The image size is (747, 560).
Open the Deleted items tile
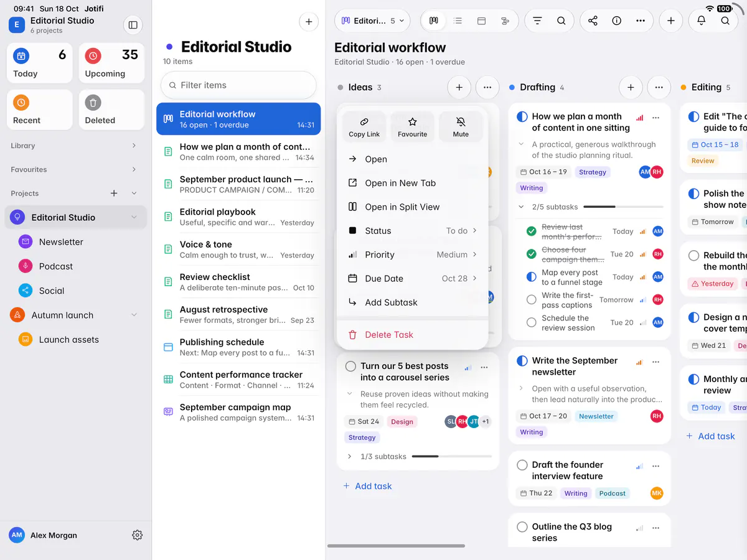point(112,110)
